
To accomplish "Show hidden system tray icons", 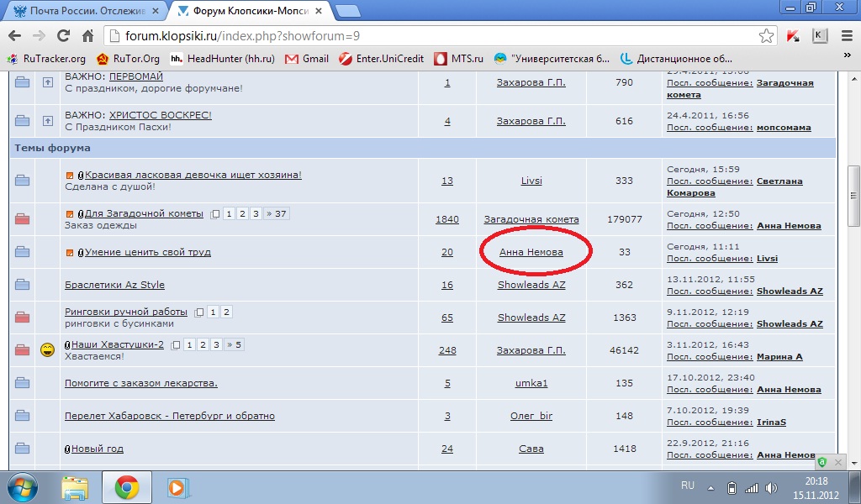I will (712, 488).
